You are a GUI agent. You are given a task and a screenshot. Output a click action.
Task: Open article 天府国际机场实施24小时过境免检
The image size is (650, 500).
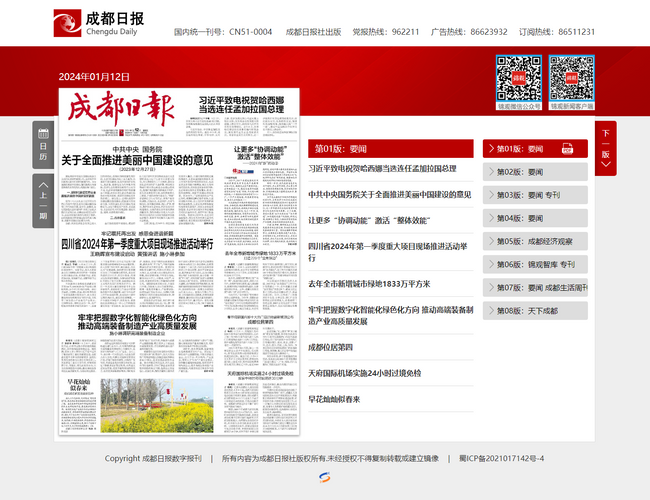pos(364,372)
